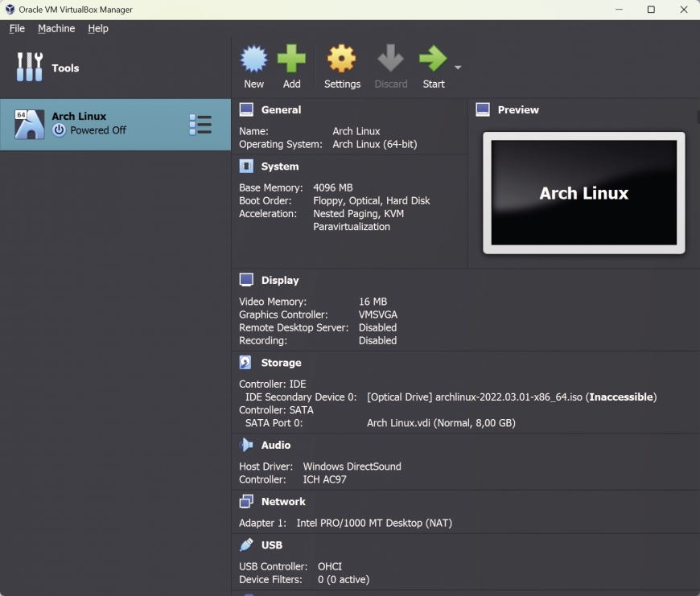Click the Arch Linux.vdi disk entry
Image resolution: width=700 pixels, height=596 pixels.
click(x=441, y=423)
